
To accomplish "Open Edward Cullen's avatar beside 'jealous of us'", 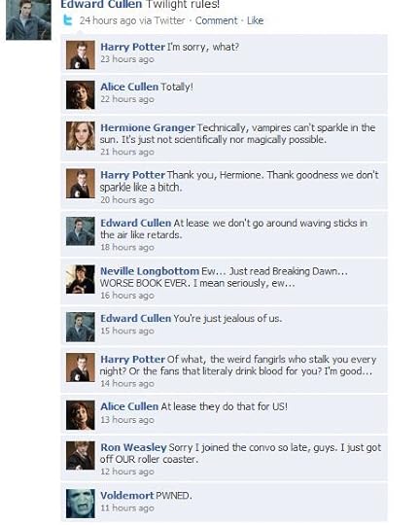I will pos(81,327).
